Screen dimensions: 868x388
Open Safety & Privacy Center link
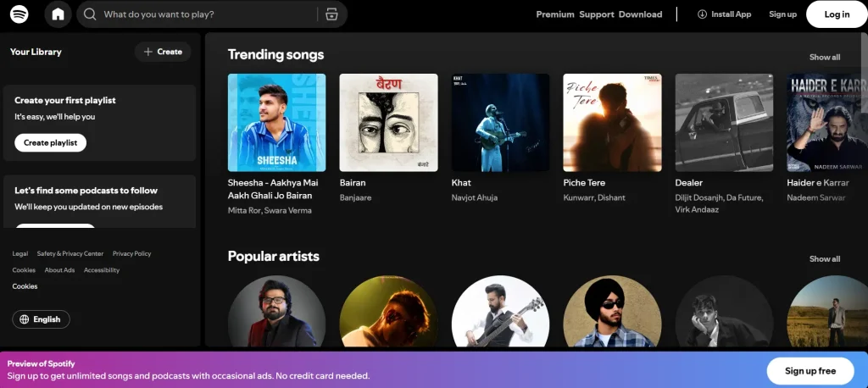70,253
